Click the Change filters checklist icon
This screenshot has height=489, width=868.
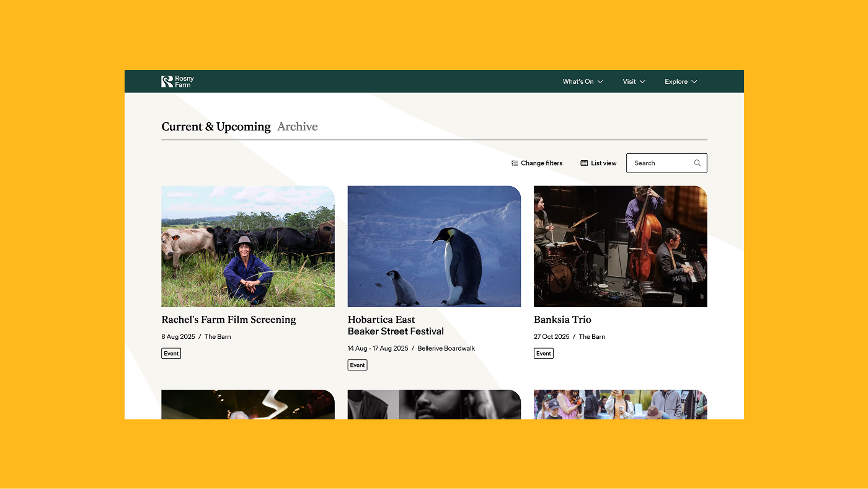[x=515, y=163]
